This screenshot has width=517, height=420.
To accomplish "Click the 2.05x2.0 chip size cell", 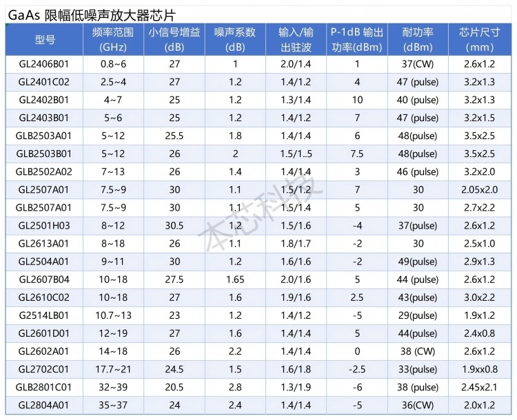I will [x=480, y=189].
